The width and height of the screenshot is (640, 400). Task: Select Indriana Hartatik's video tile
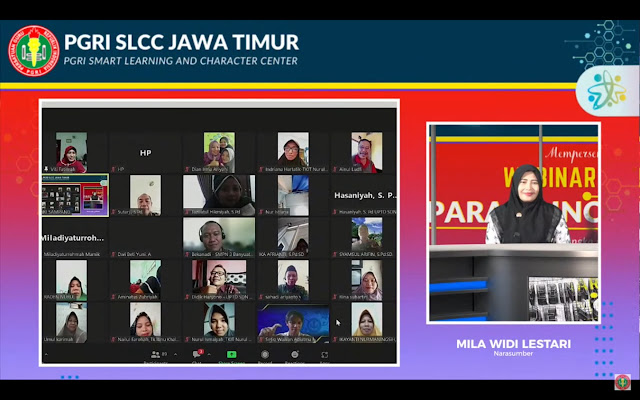[293, 152]
